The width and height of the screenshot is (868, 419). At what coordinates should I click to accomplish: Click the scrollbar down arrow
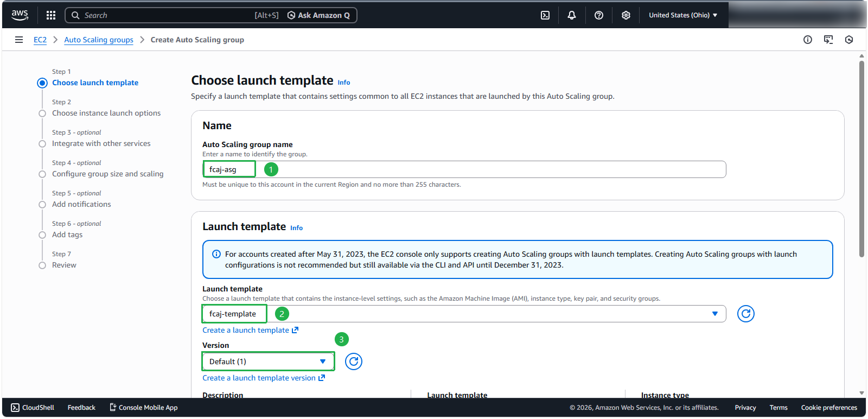point(861,393)
